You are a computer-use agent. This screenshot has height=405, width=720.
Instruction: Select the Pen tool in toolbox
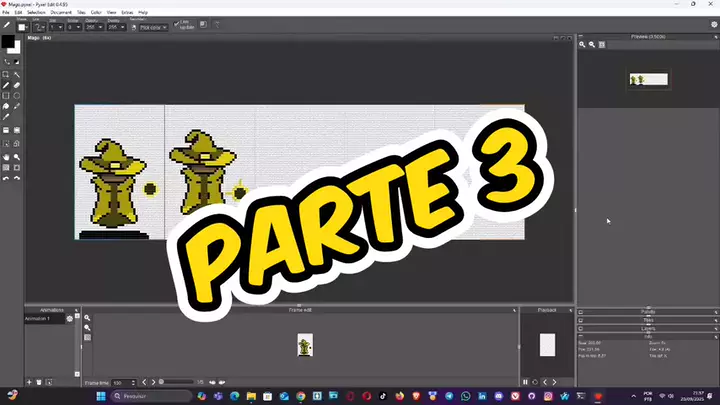[x=6, y=86]
